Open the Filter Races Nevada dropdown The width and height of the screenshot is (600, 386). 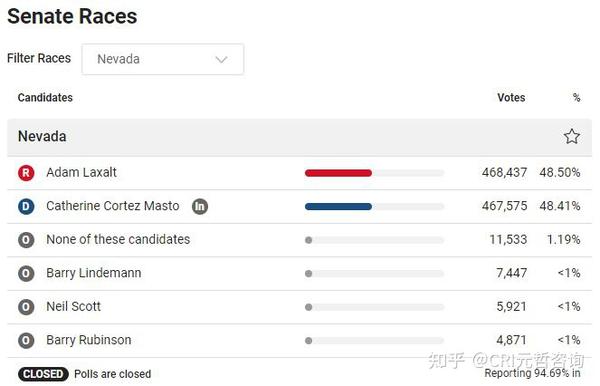[x=163, y=59]
